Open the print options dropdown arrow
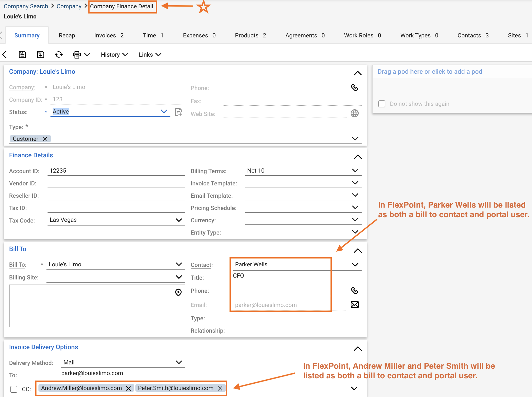 point(87,55)
